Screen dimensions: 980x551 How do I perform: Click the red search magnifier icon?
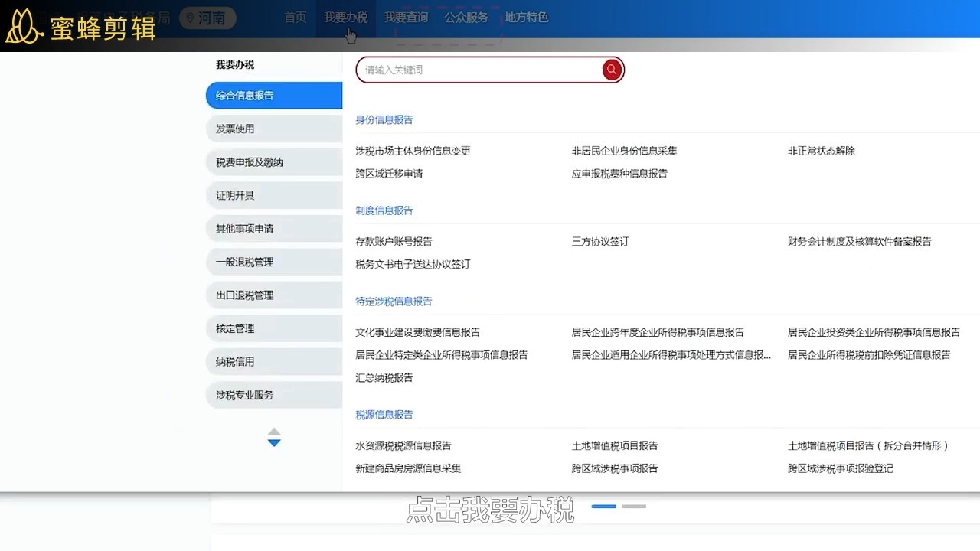click(611, 70)
